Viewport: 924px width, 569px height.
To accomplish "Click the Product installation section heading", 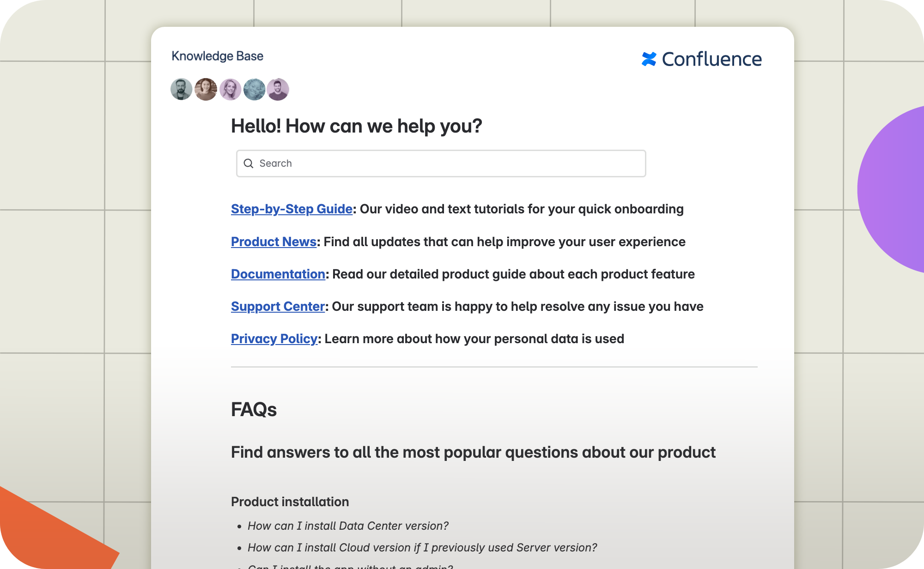I will (290, 502).
